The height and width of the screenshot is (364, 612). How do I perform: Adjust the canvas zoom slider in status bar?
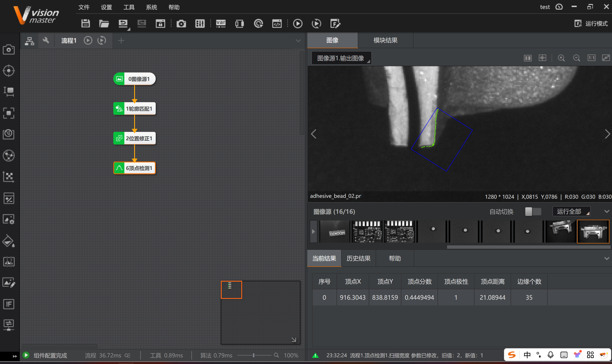pos(253,355)
